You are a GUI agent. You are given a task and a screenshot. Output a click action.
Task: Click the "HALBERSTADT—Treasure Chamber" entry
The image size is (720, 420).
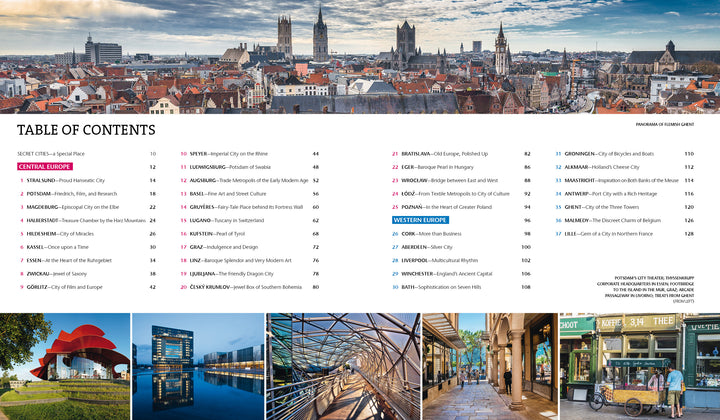click(86, 220)
